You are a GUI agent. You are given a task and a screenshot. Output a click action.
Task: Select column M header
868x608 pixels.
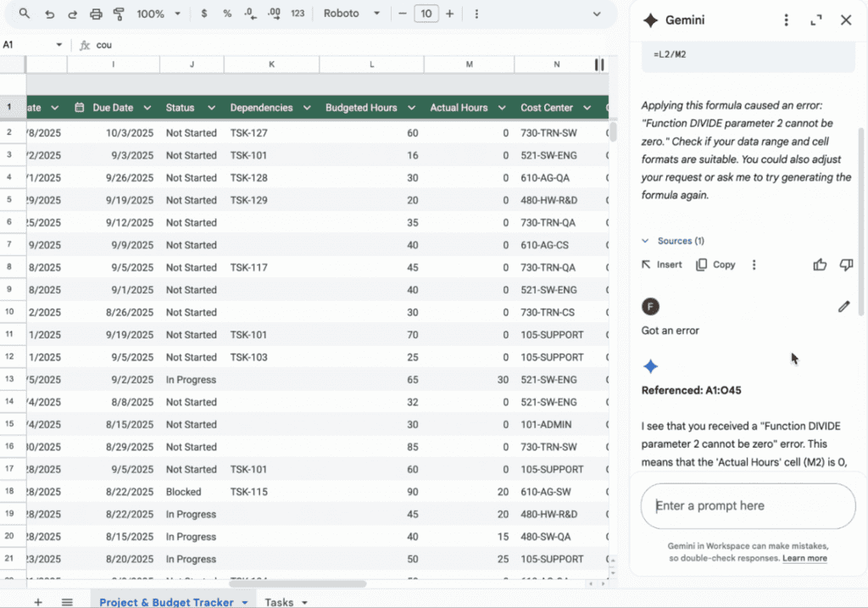[x=469, y=64]
